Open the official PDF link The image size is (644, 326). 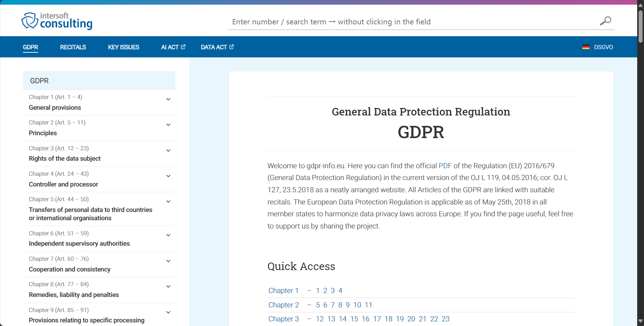[x=445, y=166]
